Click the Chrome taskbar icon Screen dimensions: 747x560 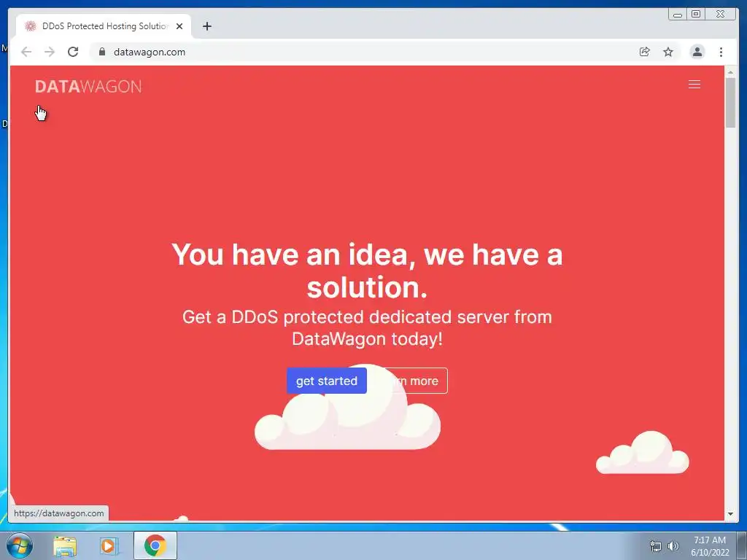(155, 545)
